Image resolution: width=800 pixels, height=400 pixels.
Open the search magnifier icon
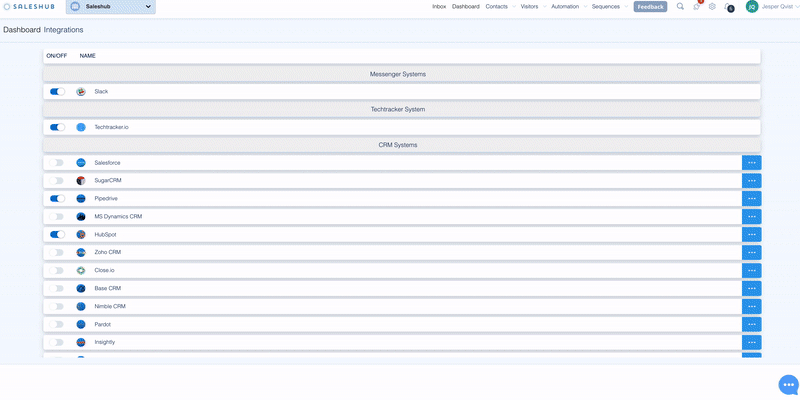point(680,7)
